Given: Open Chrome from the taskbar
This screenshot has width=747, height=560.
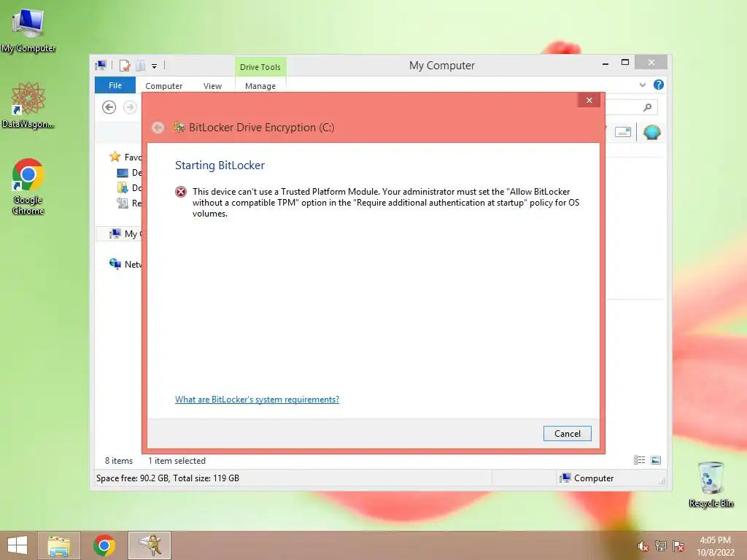Looking at the screenshot, I should click(x=104, y=545).
